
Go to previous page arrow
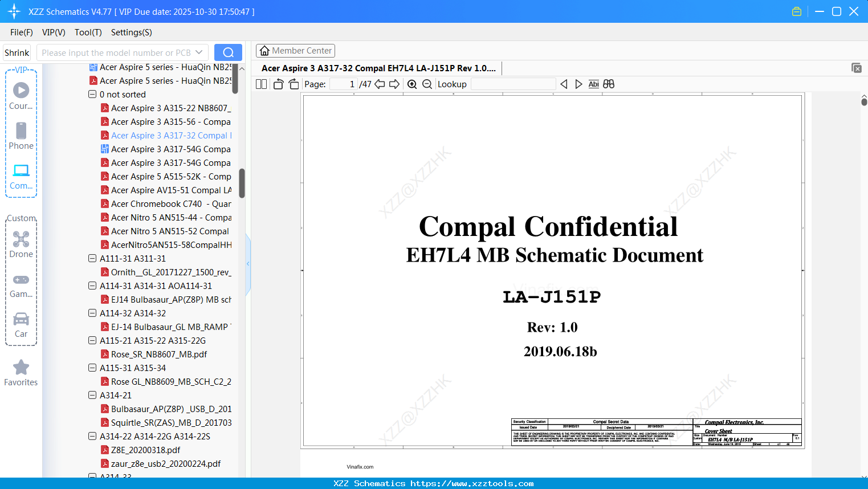pos(380,84)
